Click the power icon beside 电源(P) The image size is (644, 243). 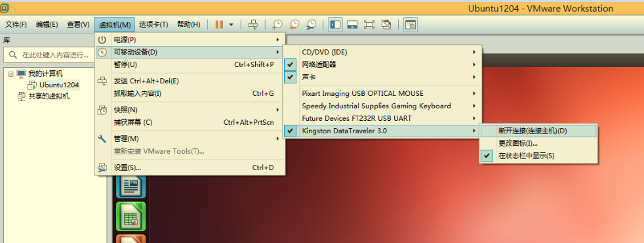[x=102, y=40]
